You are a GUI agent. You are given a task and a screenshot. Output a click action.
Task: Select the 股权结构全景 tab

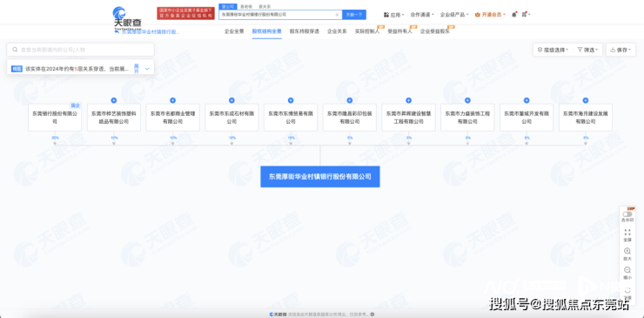point(267,31)
